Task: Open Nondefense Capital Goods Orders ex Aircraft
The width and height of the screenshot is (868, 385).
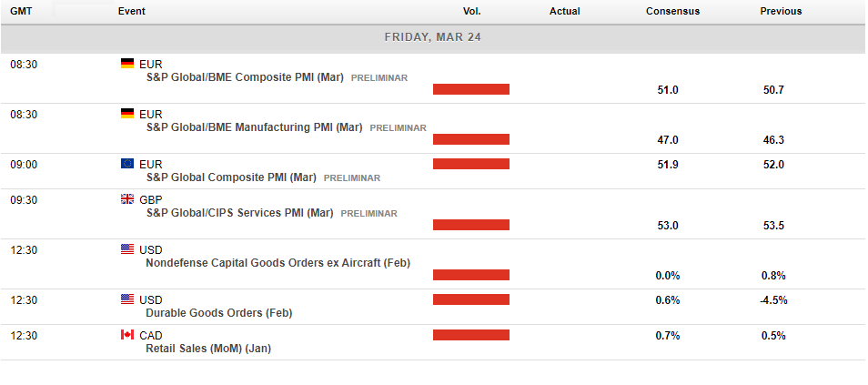Action: (278, 263)
